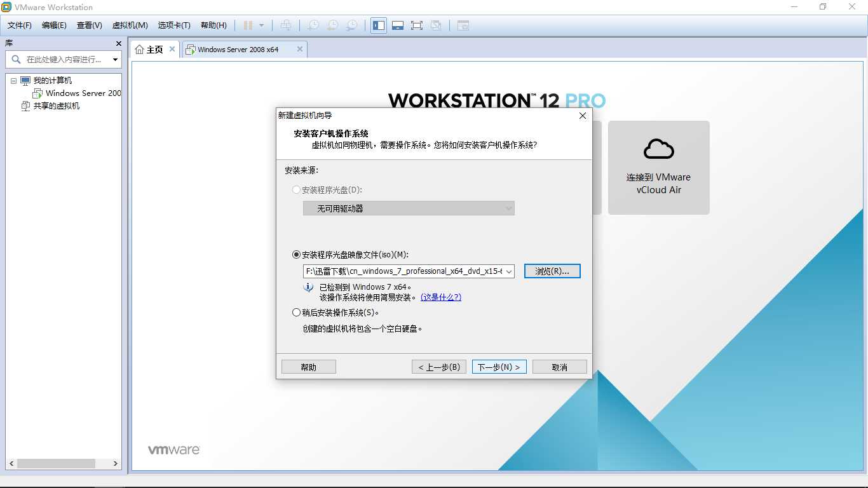Image resolution: width=868 pixels, height=488 pixels.
Task: Open the 选项卡(T) menu
Action: tap(174, 25)
